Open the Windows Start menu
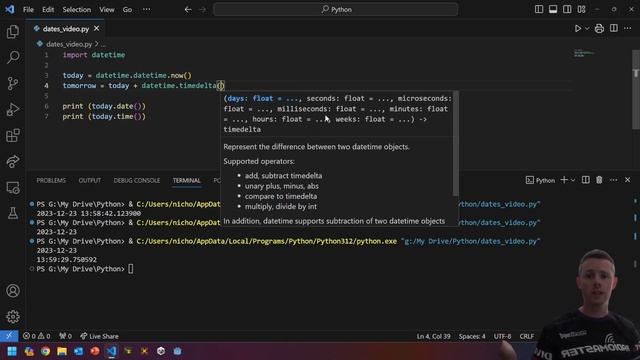 (x=12, y=351)
